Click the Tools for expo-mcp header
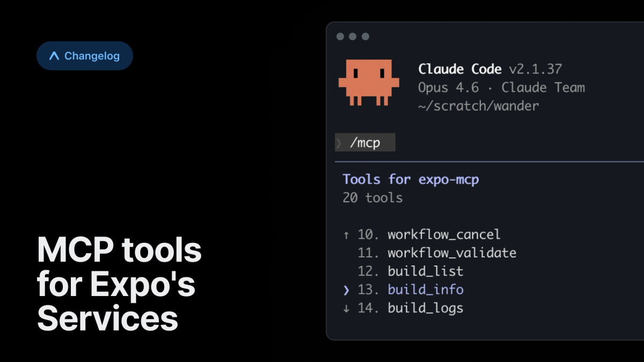Viewport: 644px width, 362px height. [411, 179]
